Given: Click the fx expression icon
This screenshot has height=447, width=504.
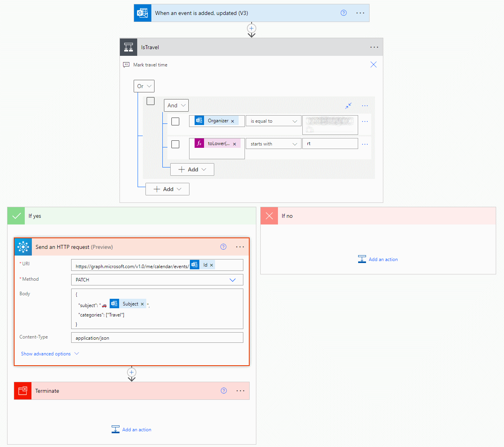Looking at the screenshot, I should click(199, 143).
